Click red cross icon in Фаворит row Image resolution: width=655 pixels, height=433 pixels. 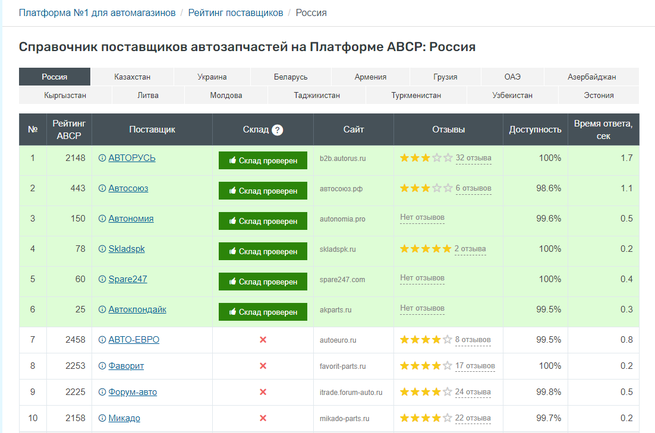tap(263, 366)
